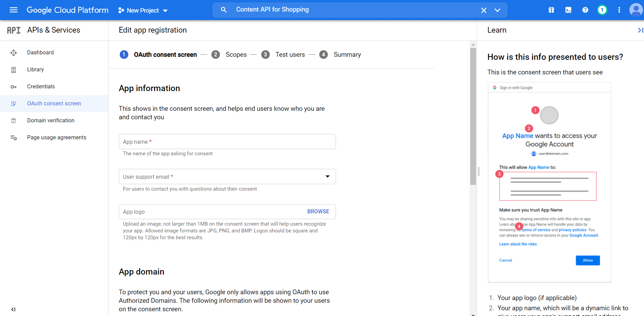The height and width of the screenshot is (316, 644).
Task: Click the Google Cloud Platform logo
Action: (68, 10)
